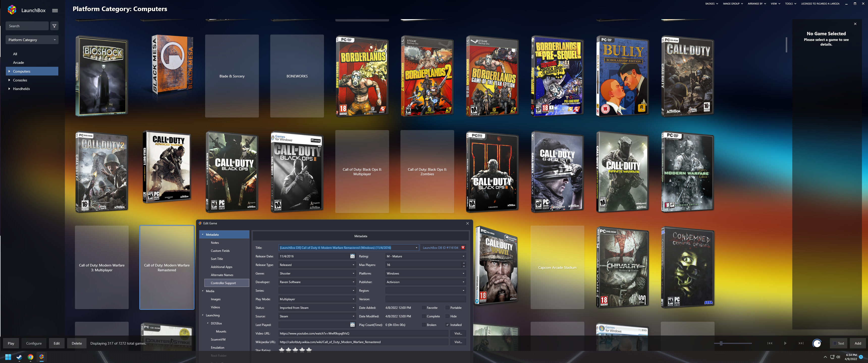Click the Add button
The width and height of the screenshot is (868, 363).
tap(858, 344)
